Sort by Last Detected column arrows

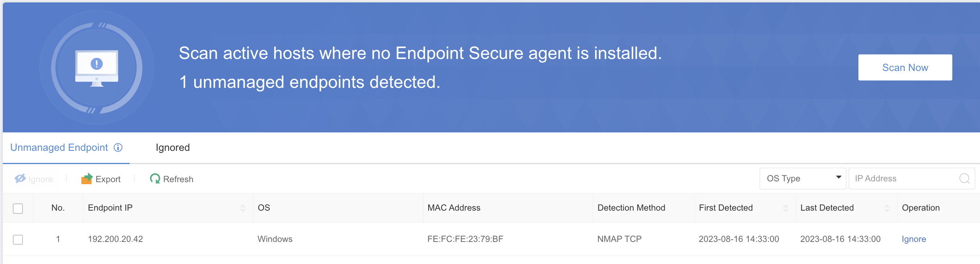click(x=887, y=208)
